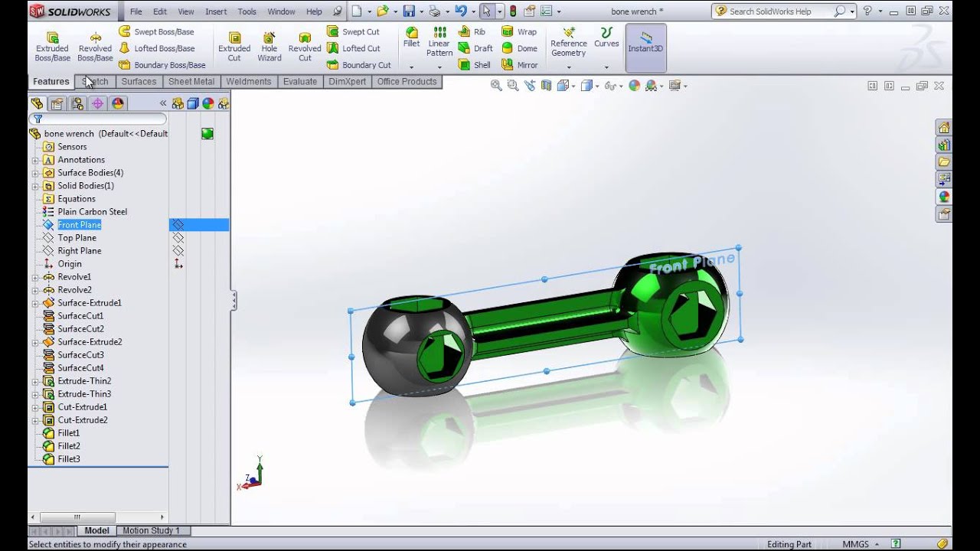Open the PropertyManager tab
This screenshot has width=980, height=551.
57,103
